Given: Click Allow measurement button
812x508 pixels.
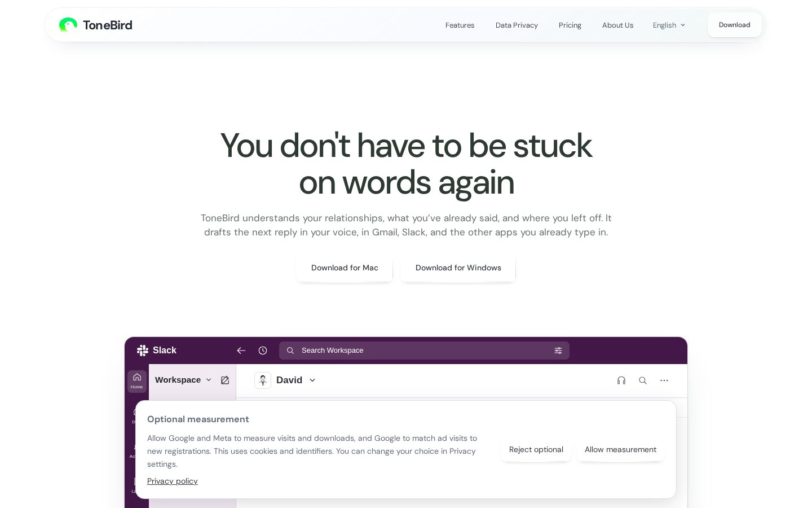Looking at the screenshot, I should point(620,450).
